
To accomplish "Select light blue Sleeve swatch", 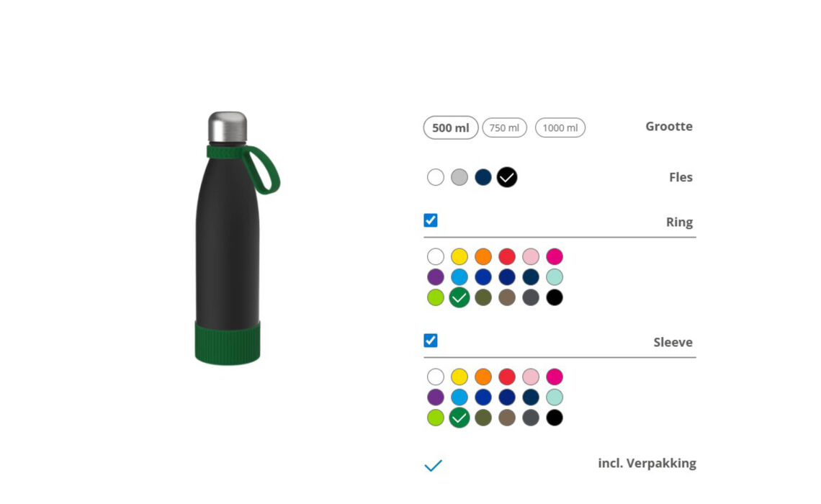I will click(459, 397).
